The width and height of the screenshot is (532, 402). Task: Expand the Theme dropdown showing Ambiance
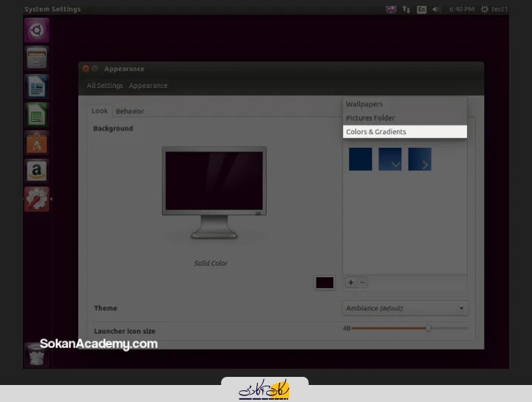405,308
